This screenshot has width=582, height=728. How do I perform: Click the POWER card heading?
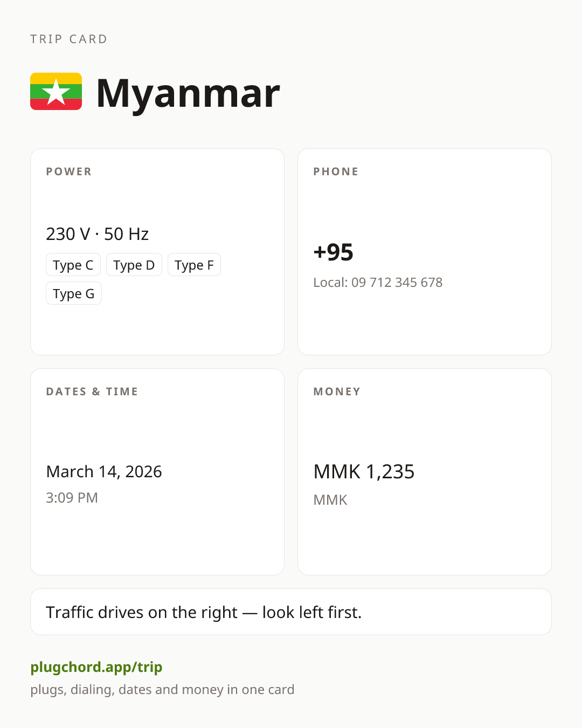[69, 171]
